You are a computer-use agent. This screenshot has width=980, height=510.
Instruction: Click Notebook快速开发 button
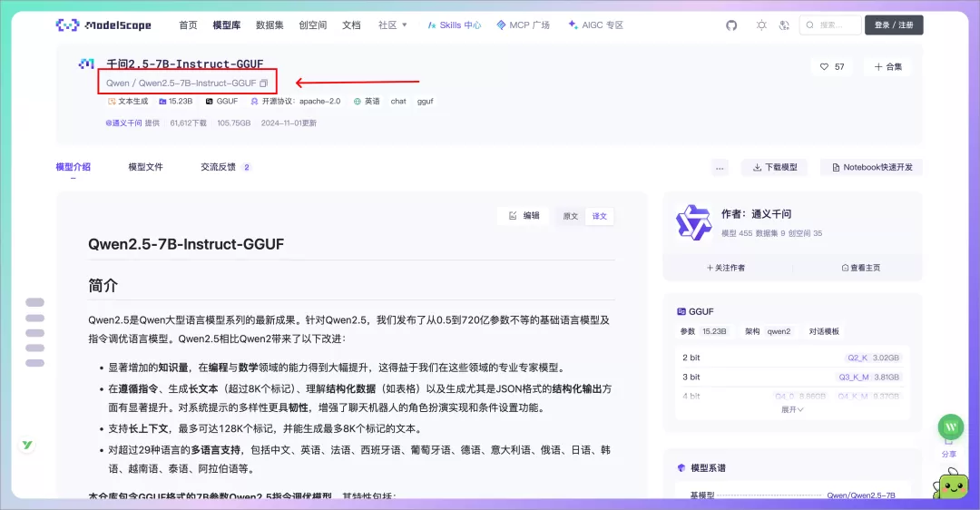[872, 168]
